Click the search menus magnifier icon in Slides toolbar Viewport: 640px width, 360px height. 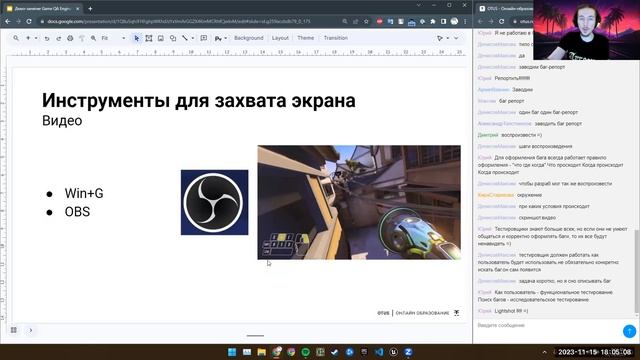click(x=16, y=38)
